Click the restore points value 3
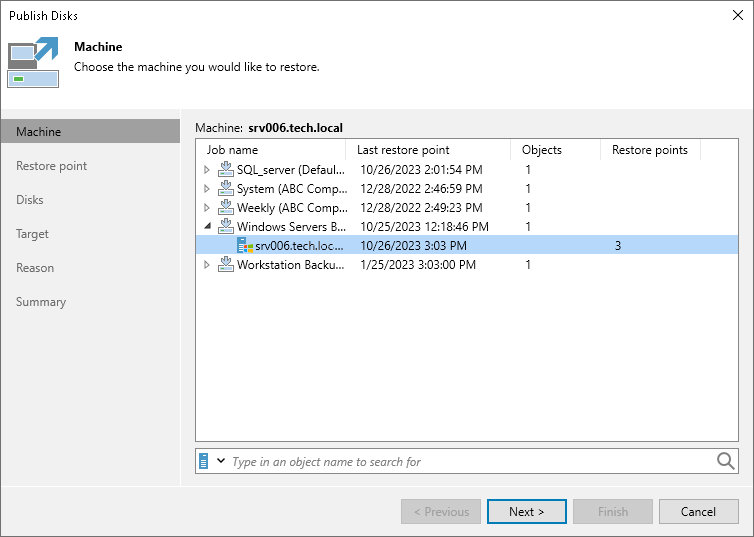 click(x=618, y=246)
